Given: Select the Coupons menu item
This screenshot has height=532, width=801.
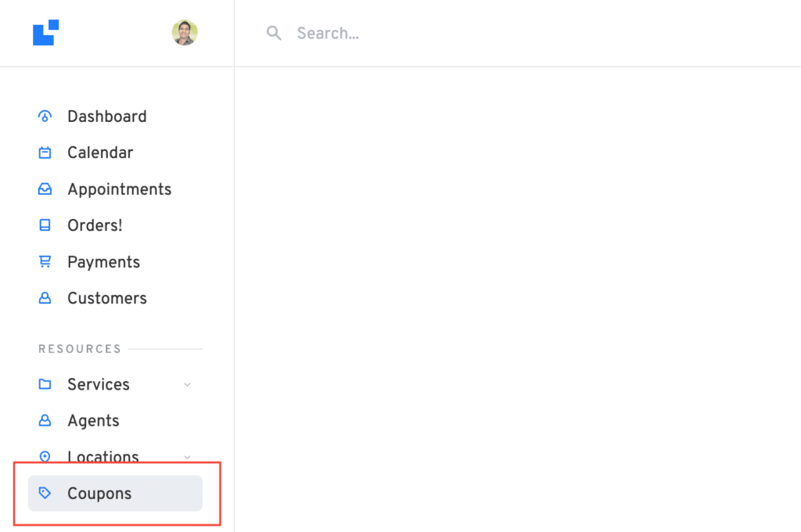Looking at the screenshot, I should [x=99, y=494].
